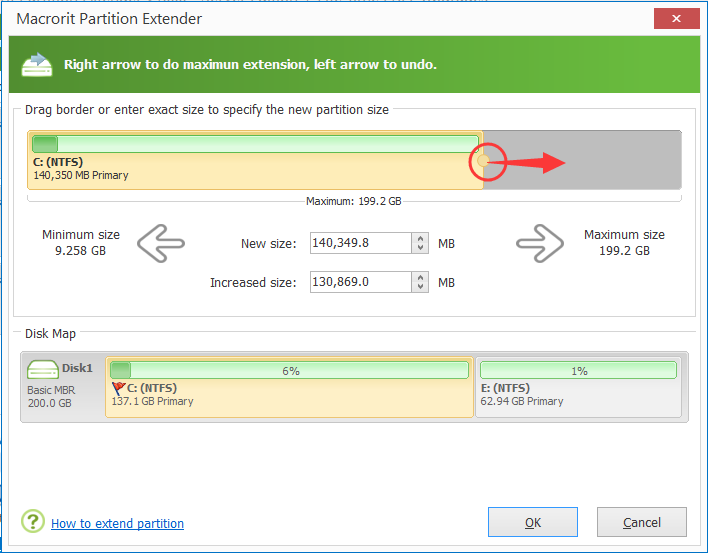Click the C: 6% usage bar
The width and height of the screenshot is (708, 553).
tap(289, 370)
